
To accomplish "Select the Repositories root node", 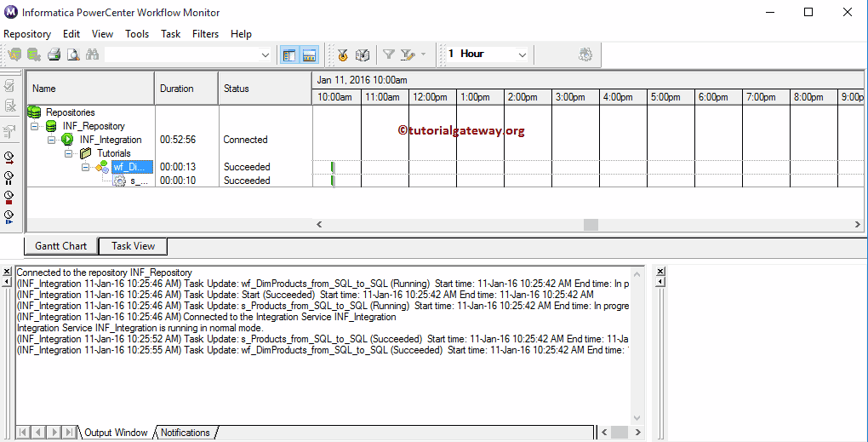I will (71, 112).
